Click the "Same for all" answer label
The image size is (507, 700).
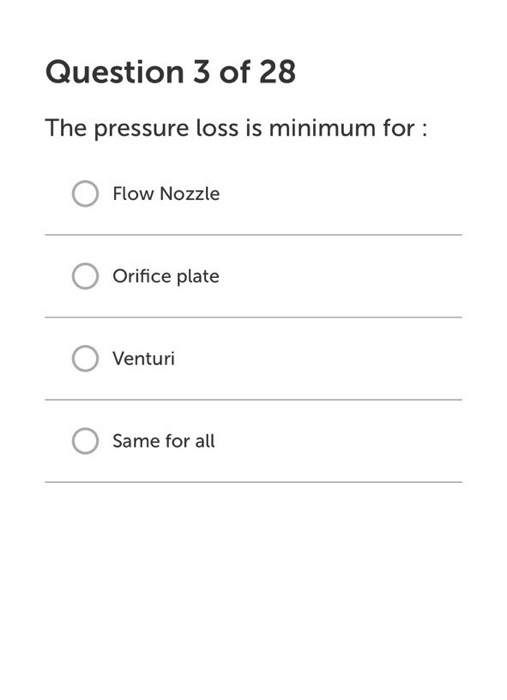163,441
